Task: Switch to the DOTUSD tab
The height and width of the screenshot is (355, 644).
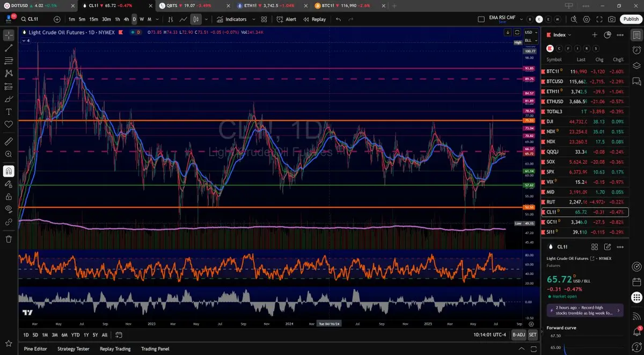Action: click(38, 5)
